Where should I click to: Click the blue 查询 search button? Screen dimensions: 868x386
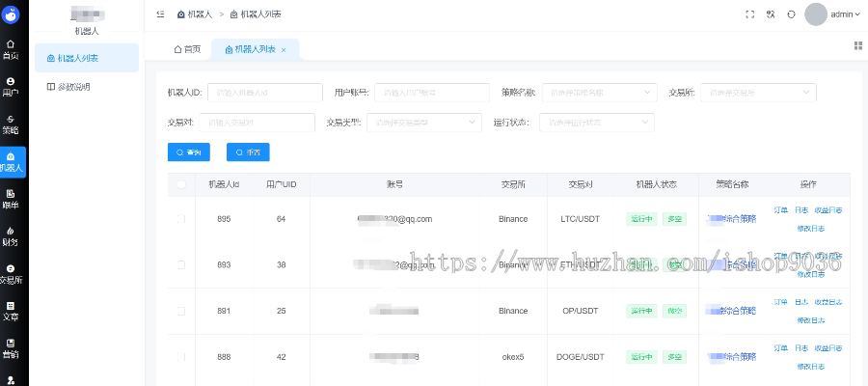pos(189,152)
